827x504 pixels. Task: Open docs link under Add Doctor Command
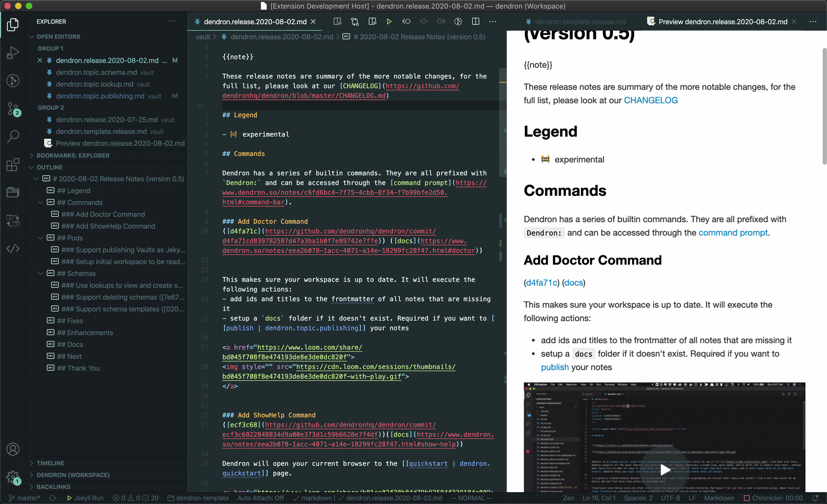tap(573, 283)
